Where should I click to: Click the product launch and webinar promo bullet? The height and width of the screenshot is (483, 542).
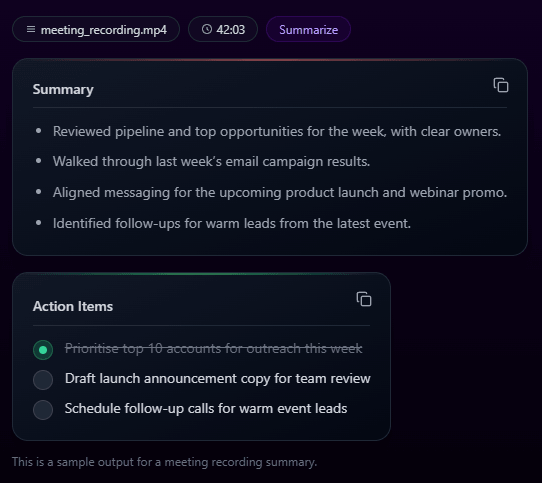point(280,192)
